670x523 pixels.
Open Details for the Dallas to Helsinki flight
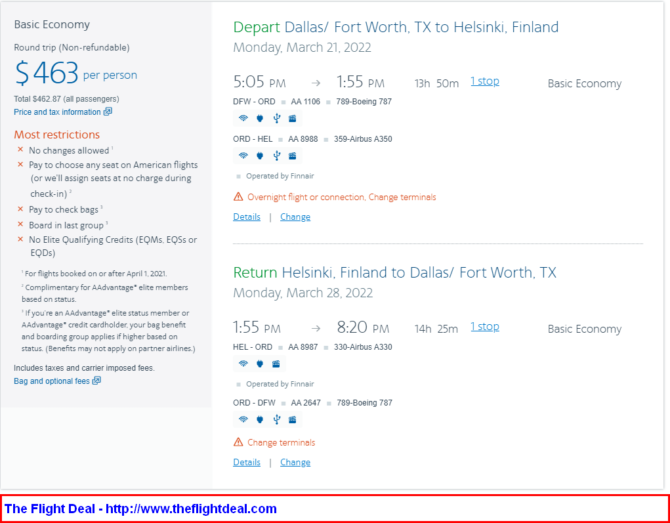(247, 217)
